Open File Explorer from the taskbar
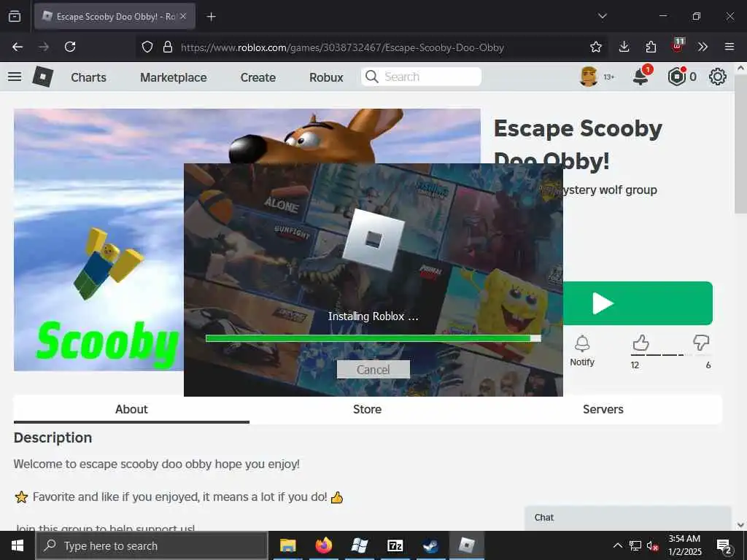The image size is (747, 560). click(x=287, y=545)
